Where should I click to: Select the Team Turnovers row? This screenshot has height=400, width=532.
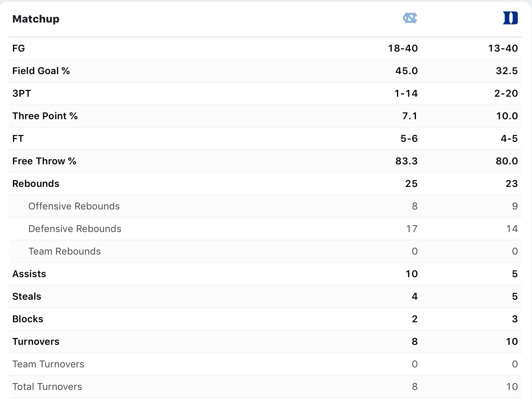265,364
